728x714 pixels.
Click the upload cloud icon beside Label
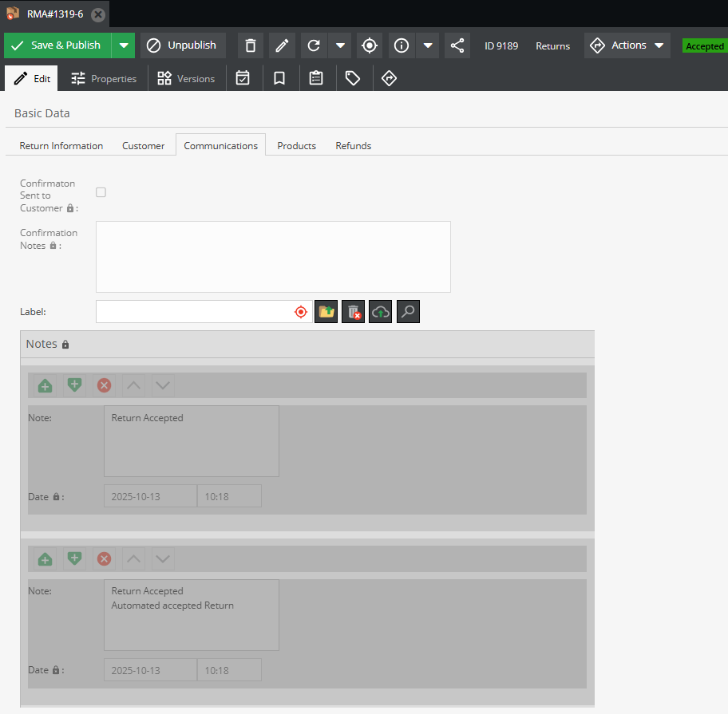coord(381,312)
